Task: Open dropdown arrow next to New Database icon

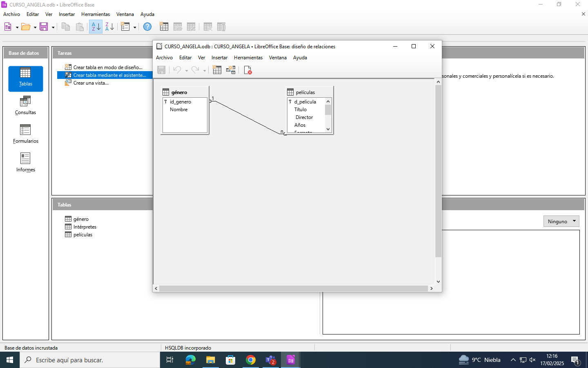Action: [17, 27]
